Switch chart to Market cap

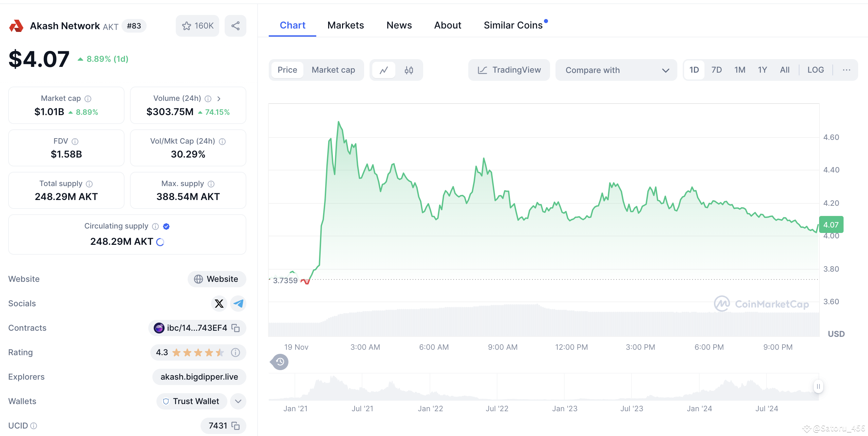click(x=333, y=70)
